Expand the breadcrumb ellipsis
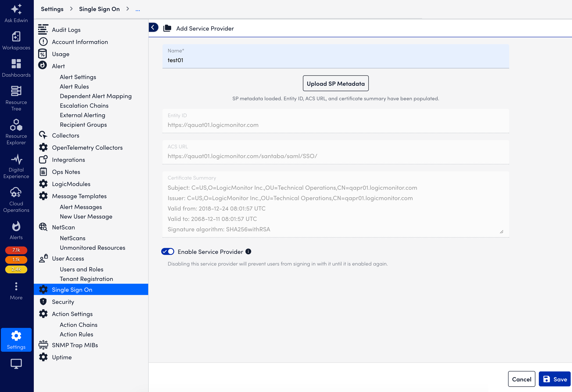572x392 pixels. point(138,10)
